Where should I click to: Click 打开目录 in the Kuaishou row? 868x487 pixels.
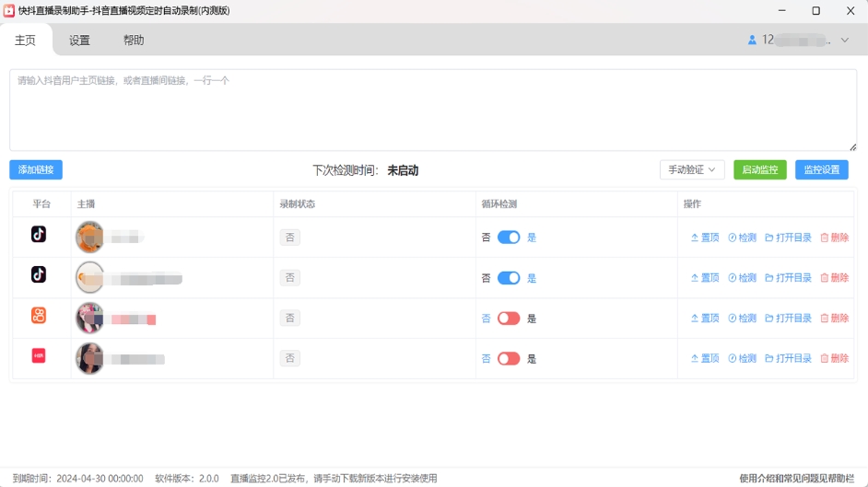pyautogui.click(x=788, y=318)
